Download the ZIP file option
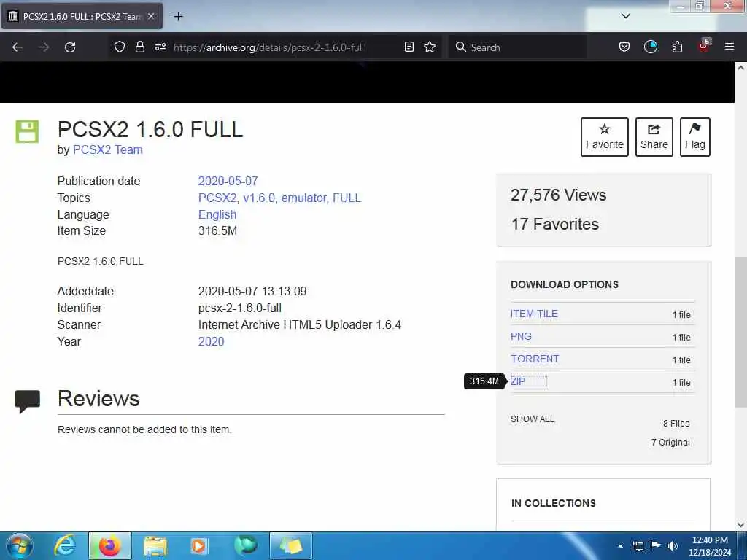The height and width of the screenshot is (560, 747). (x=518, y=381)
